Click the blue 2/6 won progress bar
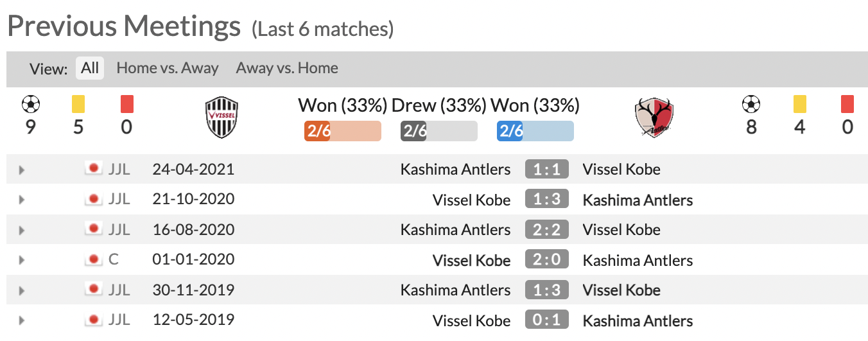 [x=535, y=131]
